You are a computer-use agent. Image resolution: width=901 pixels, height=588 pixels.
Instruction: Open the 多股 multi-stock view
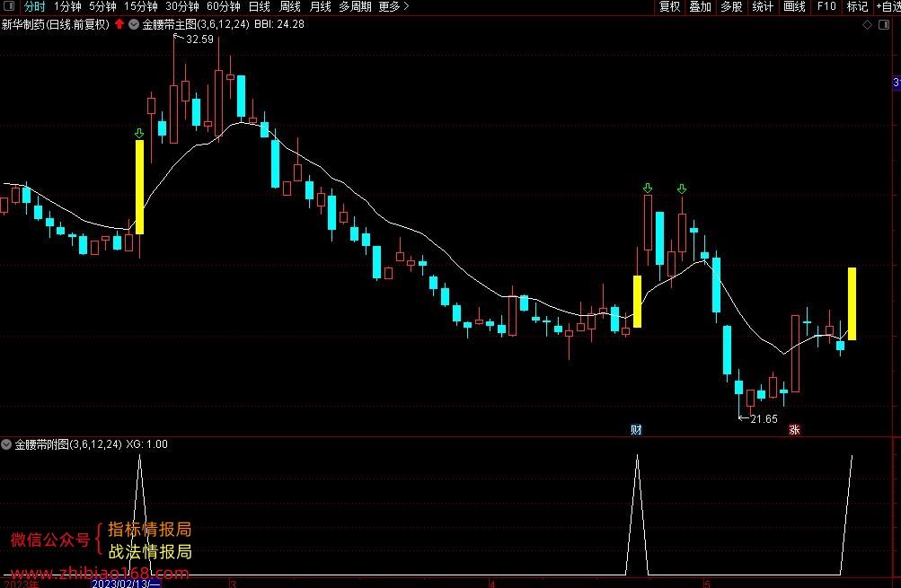[731, 7]
